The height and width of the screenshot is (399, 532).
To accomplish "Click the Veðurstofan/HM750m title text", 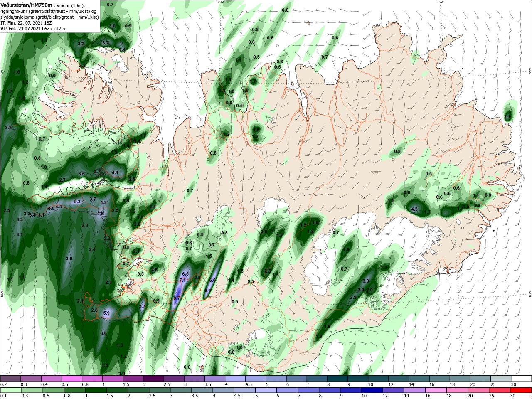I will click(26, 5).
